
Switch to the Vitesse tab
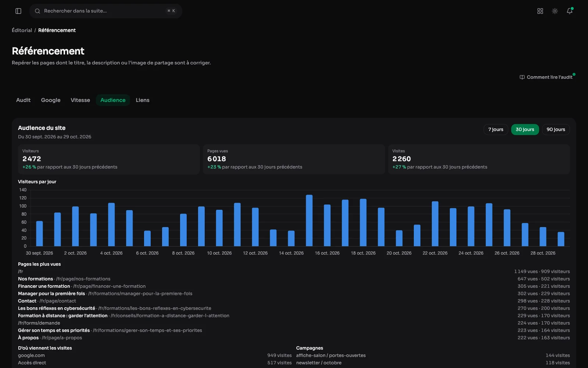click(80, 100)
